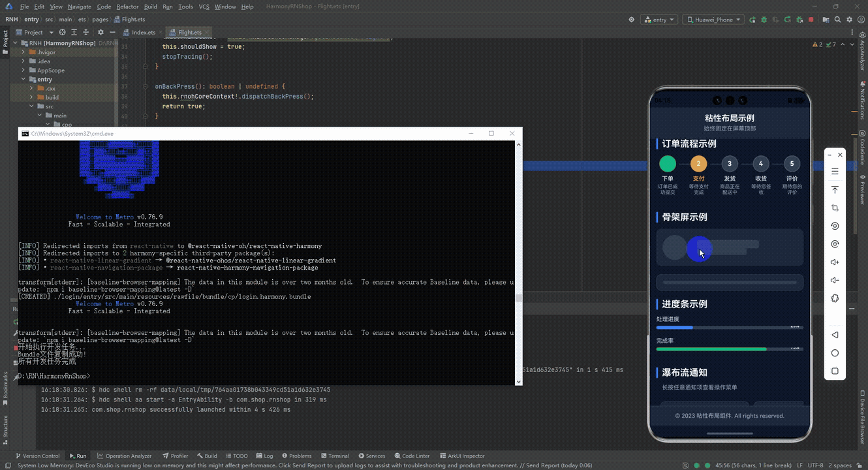868x470 pixels.
Task: Tap the emulator Home circle button
Action: (835, 353)
